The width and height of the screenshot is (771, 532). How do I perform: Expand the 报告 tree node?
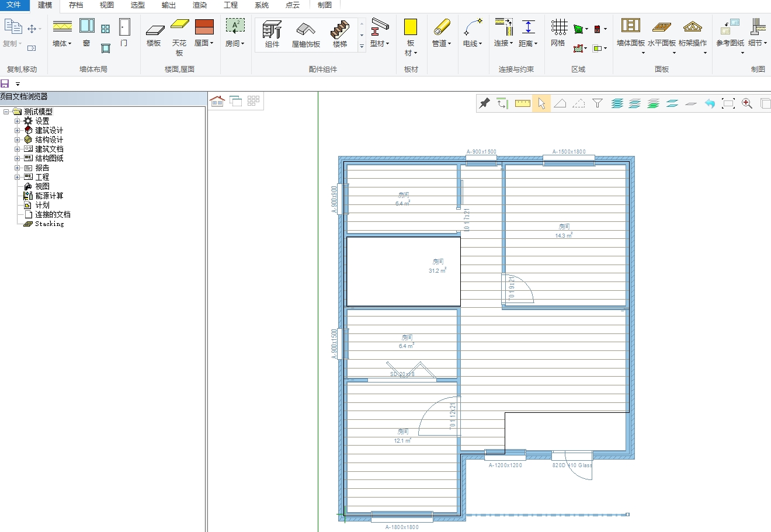(18, 168)
